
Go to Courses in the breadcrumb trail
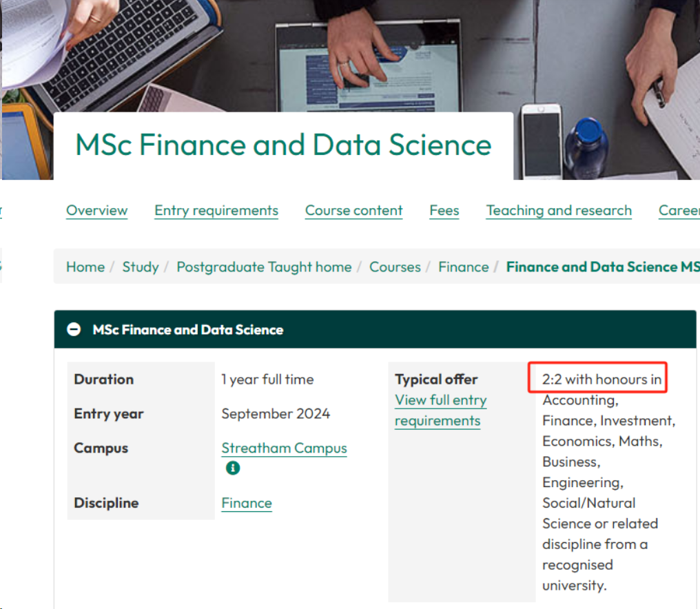(x=395, y=267)
